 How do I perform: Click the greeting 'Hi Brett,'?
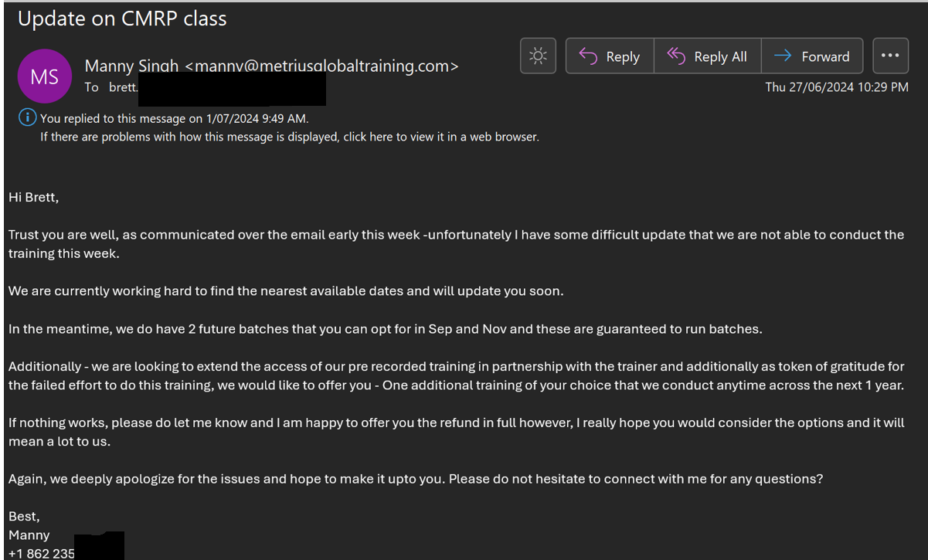(34, 197)
